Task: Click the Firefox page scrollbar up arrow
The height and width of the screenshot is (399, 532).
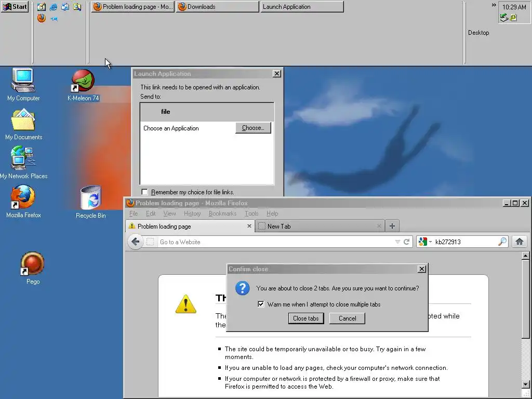Action: [525, 256]
